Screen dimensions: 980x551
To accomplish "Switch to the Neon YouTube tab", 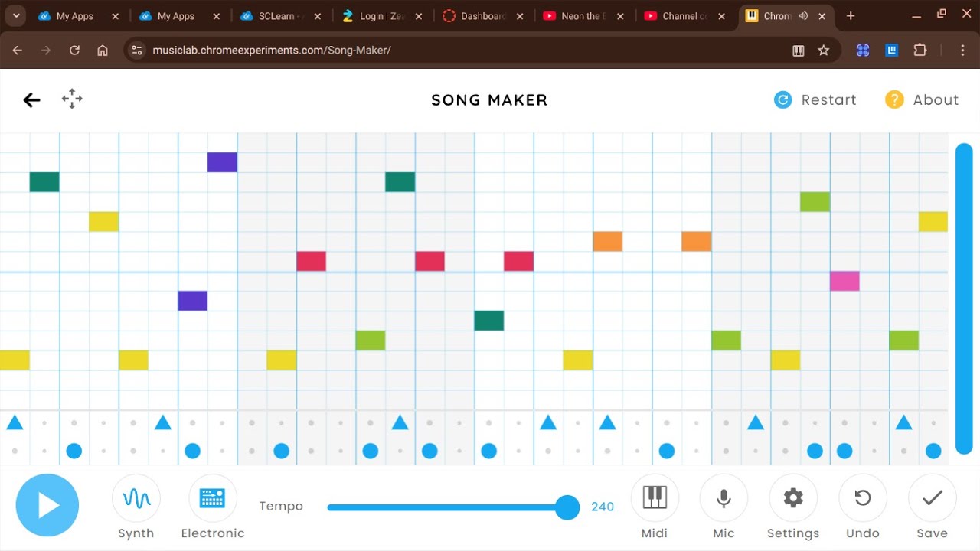I will (583, 16).
